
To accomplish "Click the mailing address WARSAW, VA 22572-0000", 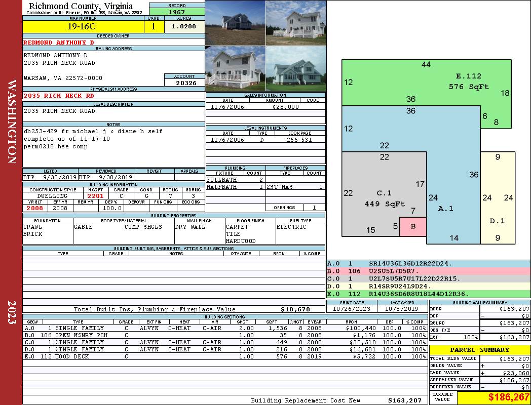I will pyautogui.click(x=63, y=78).
